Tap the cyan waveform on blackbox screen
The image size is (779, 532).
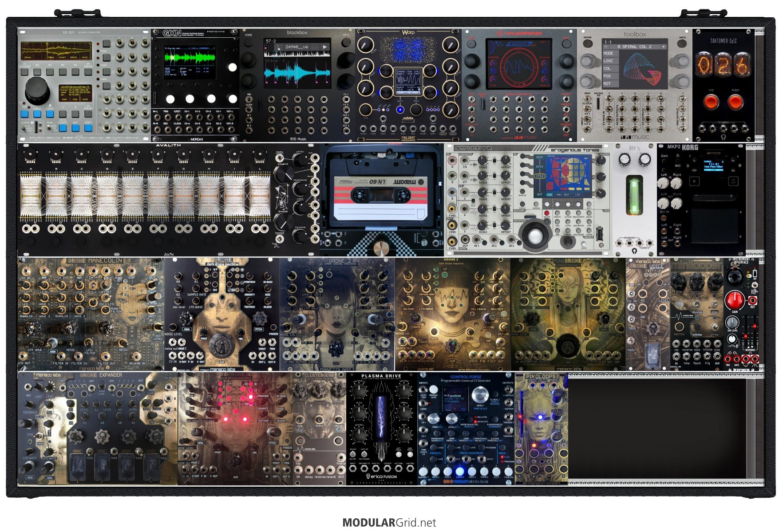[x=297, y=72]
